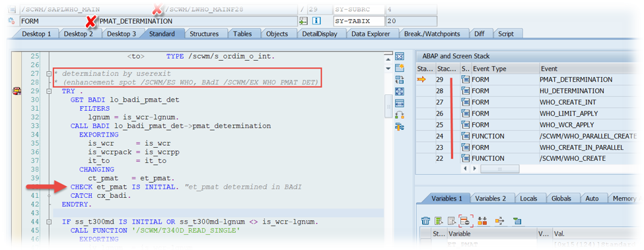The image size is (644, 250).
Task: Click the stack panel scroll-right arrow
Action: [x=474, y=168]
